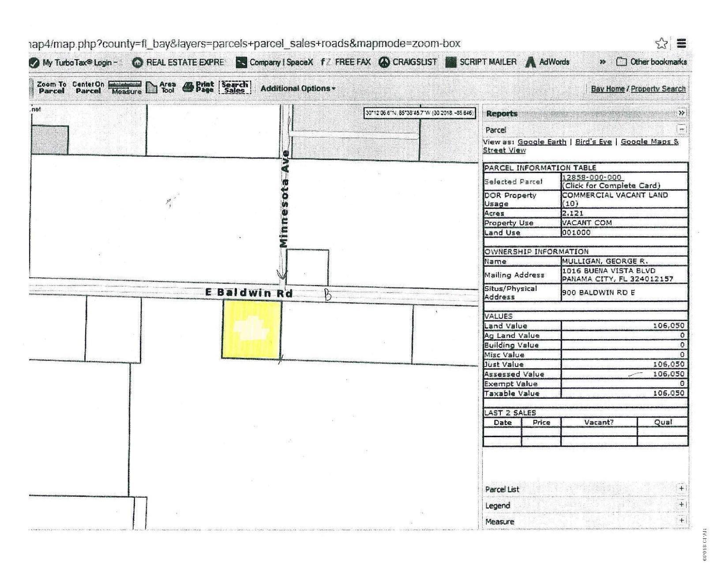Collapse the Reports panel with the double-arrow
This screenshot has height=563, width=728.
(682, 113)
